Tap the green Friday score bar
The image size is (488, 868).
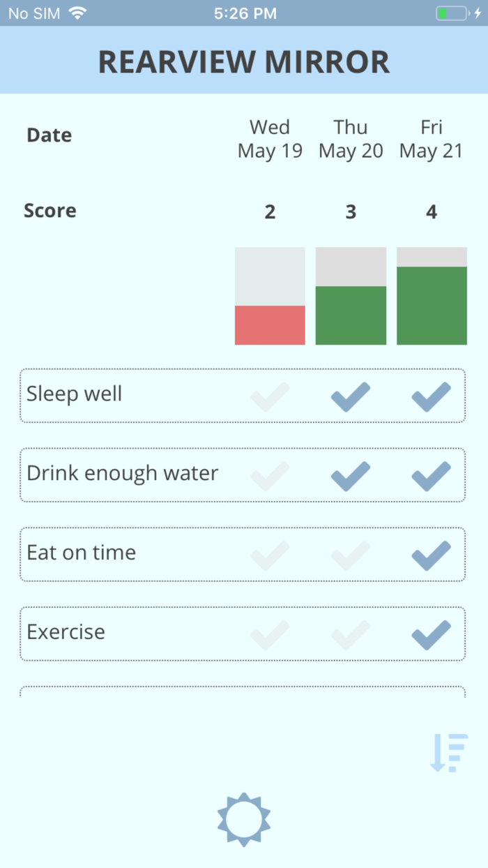432,306
